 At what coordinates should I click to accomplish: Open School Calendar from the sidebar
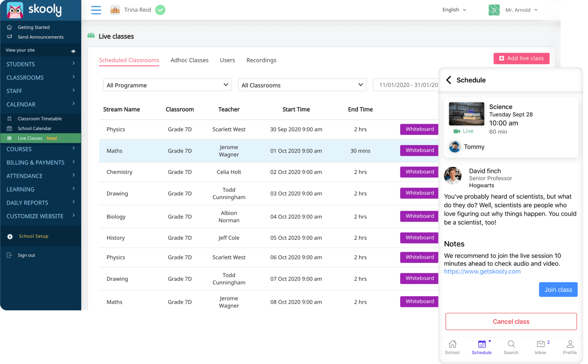click(x=36, y=128)
